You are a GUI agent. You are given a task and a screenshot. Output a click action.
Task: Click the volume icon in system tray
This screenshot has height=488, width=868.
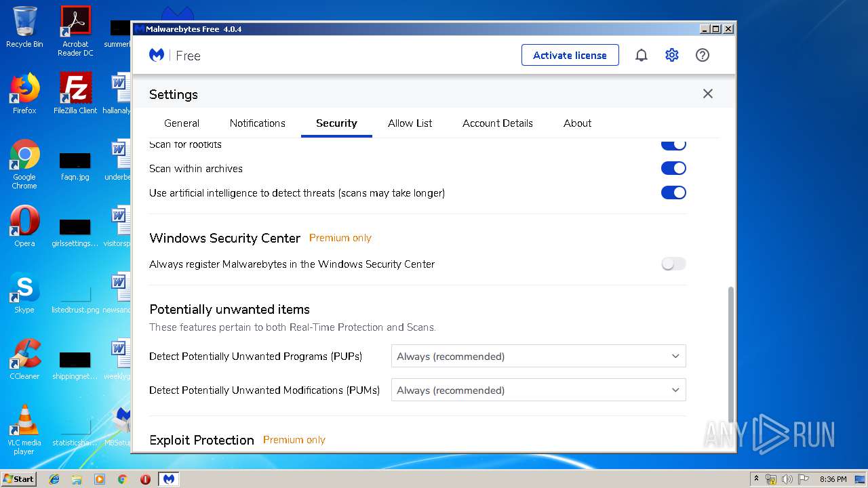(787, 479)
